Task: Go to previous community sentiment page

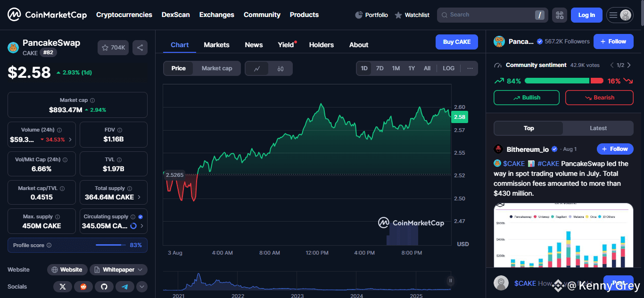Action: [x=612, y=65]
